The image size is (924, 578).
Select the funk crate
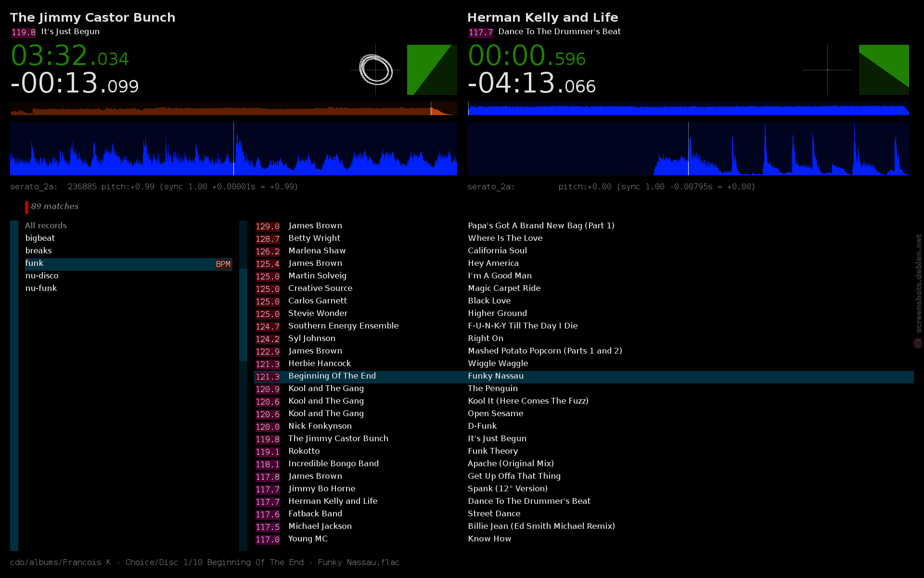coord(128,264)
